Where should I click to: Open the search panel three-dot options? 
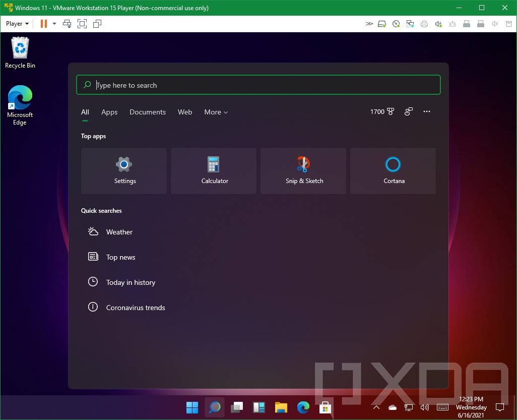pos(427,111)
